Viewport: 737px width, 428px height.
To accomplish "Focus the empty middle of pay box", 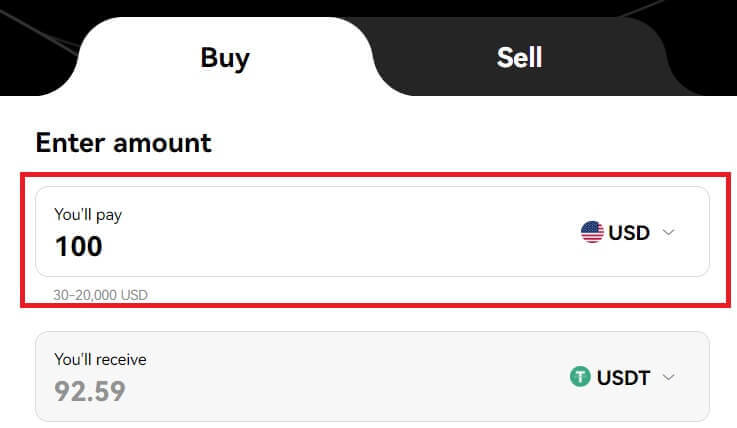I will 340,232.
